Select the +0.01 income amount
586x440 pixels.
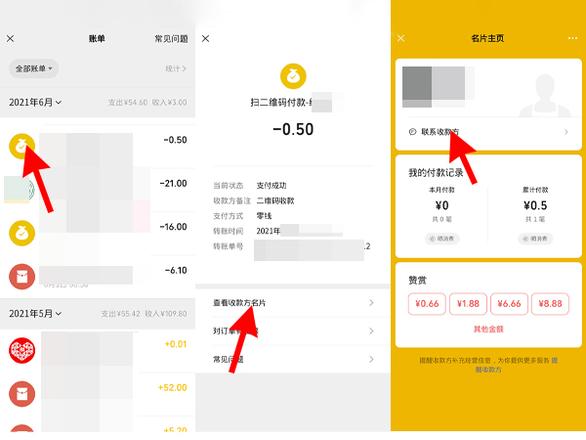coord(176,344)
